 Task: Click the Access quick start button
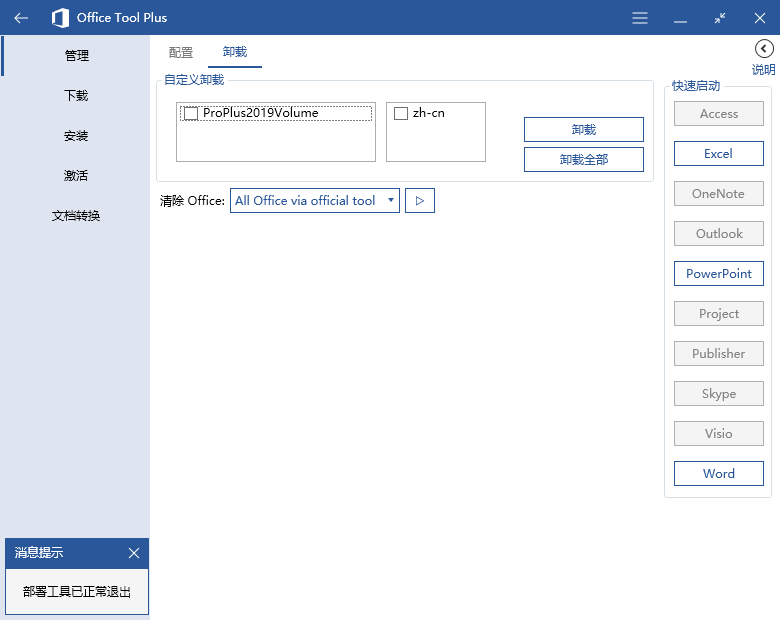point(719,113)
